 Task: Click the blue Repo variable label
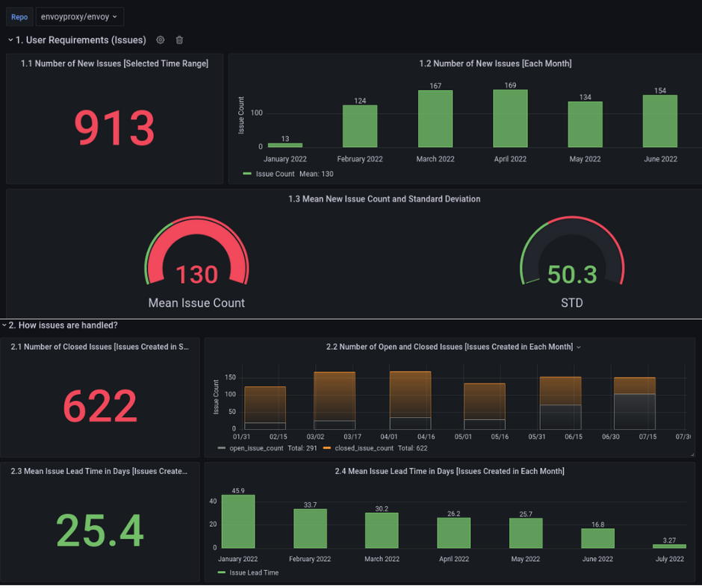click(19, 16)
